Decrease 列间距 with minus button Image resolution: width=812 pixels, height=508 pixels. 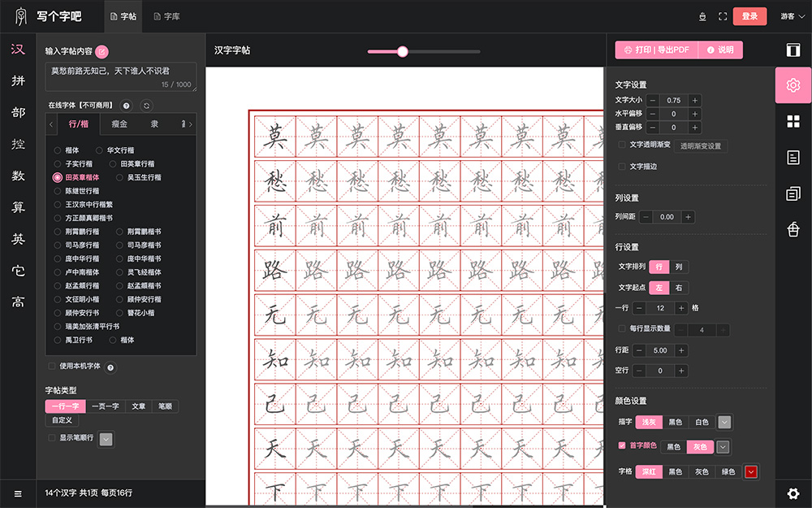click(646, 217)
